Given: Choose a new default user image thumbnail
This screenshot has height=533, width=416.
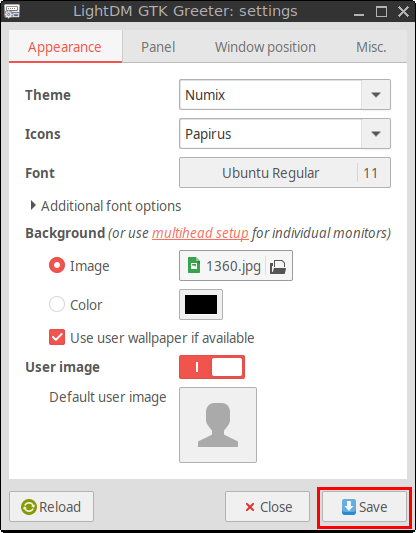Looking at the screenshot, I should pyautogui.click(x=218, y=425).
